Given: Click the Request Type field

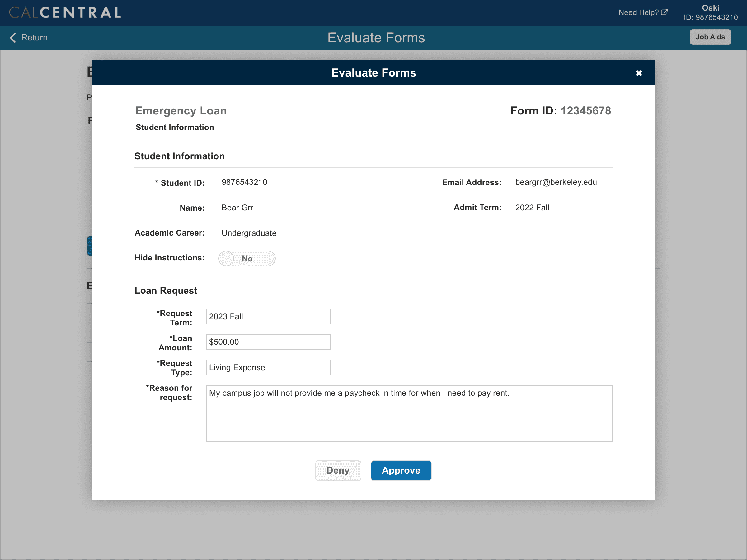Looking at the screenshot, I should click(268, 367).
